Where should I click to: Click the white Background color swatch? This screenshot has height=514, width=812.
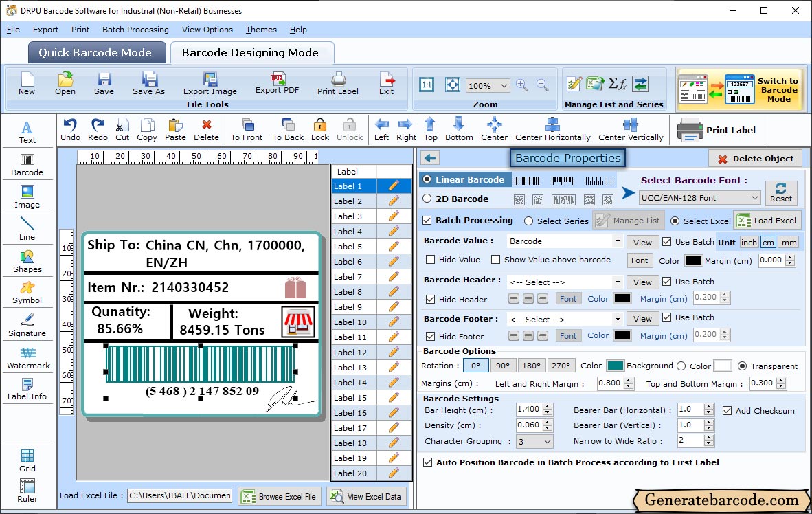tap(723, 366)
